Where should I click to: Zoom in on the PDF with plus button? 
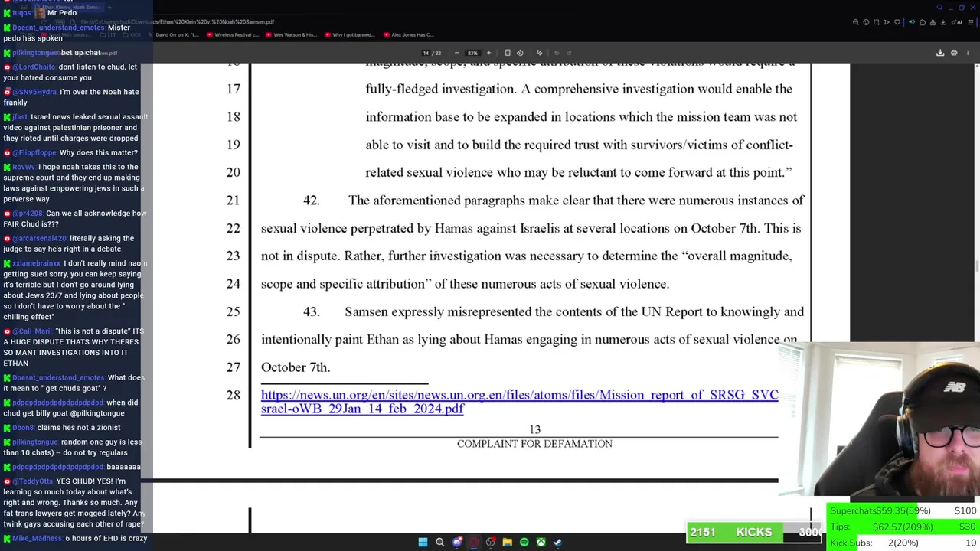click(488, 53)
